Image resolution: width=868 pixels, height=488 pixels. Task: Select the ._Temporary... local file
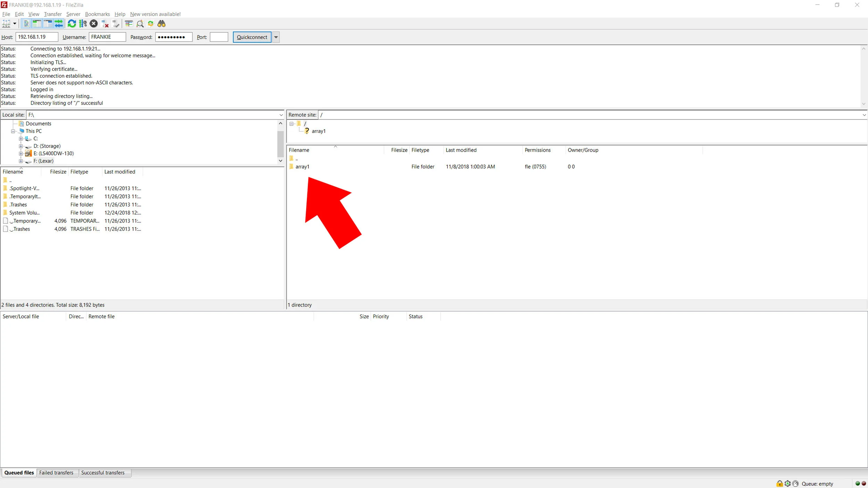point(25,221)
